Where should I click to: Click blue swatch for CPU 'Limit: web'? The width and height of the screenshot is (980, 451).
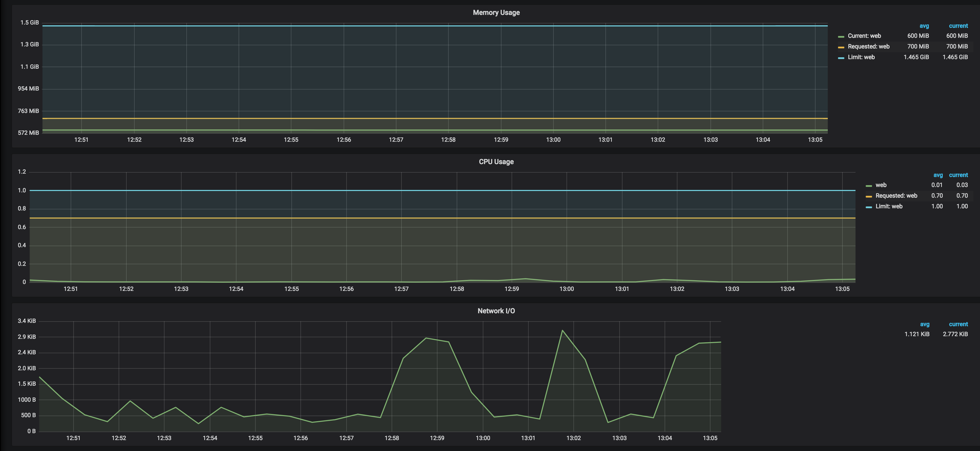point(869,207)
